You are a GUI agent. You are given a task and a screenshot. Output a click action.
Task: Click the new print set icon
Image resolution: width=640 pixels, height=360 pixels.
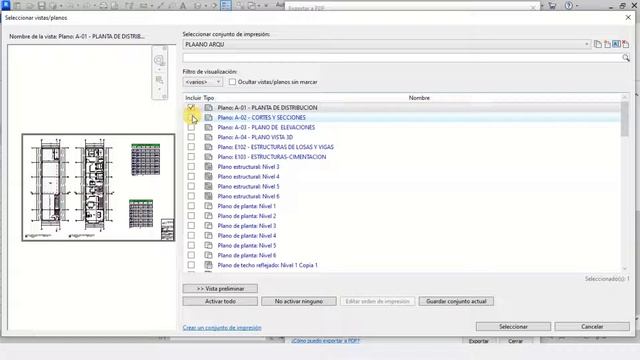[607, 44]
